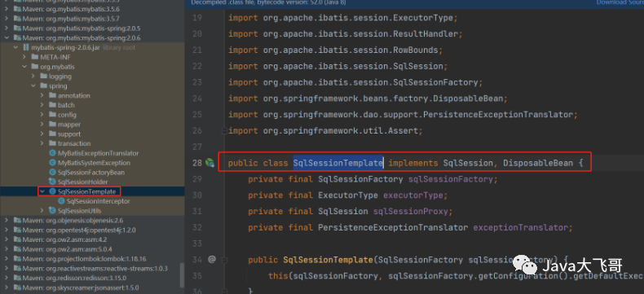Select Maven: org.ow2.asm:asm:5.0.4 tree row
The width and height of the screenshot is (644, 294).
92,249
